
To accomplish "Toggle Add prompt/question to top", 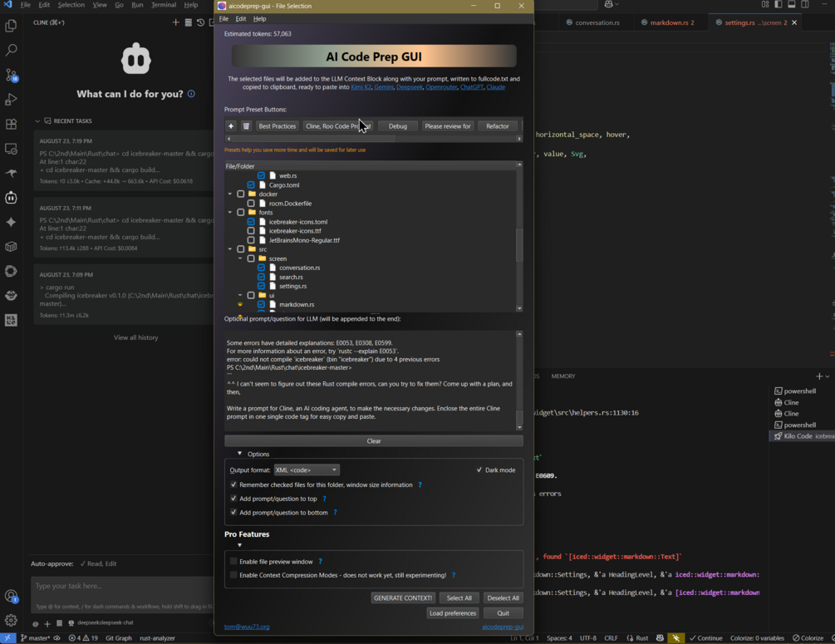I will 233,499.
